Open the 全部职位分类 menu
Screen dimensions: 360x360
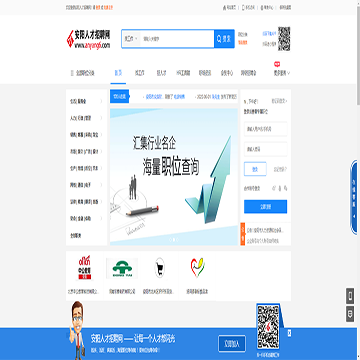click(x=83, y=73)
